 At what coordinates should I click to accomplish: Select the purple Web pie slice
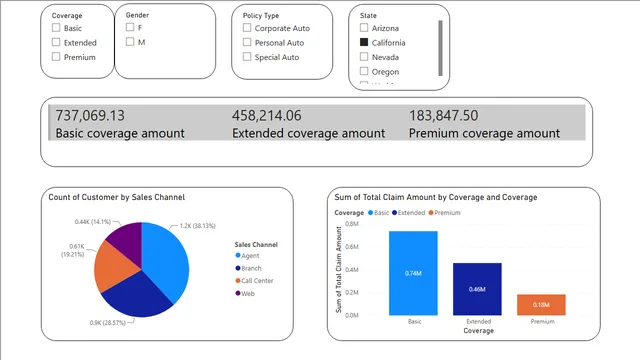pyautogui.click(x=127, y=241)
